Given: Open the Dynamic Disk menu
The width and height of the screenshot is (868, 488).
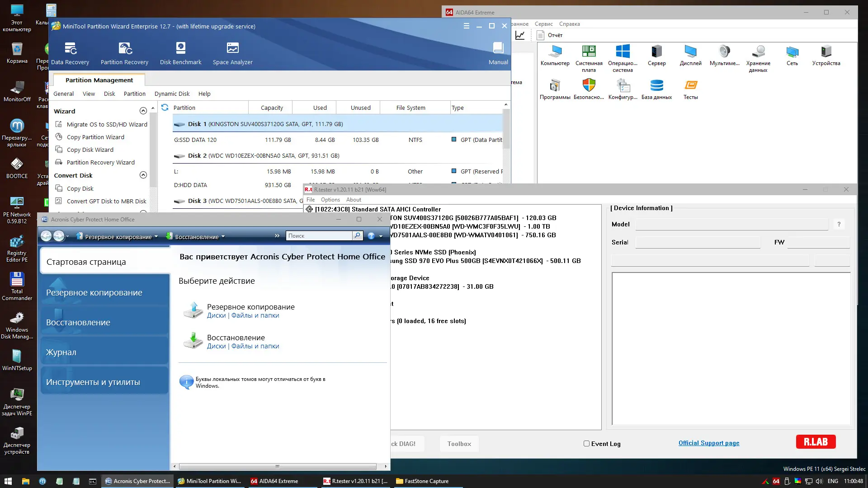Looking at the screenshot, I should pos(172,94).
